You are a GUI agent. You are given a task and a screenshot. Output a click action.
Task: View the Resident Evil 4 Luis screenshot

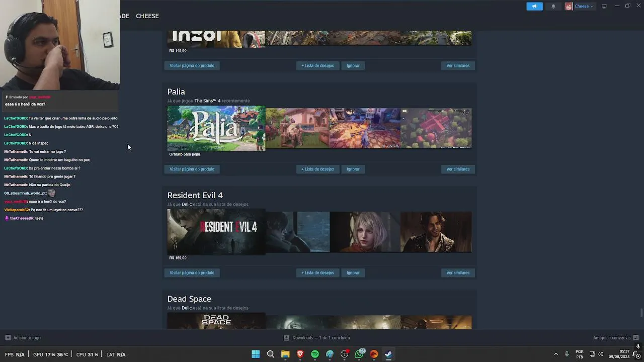tap(436, 232)
